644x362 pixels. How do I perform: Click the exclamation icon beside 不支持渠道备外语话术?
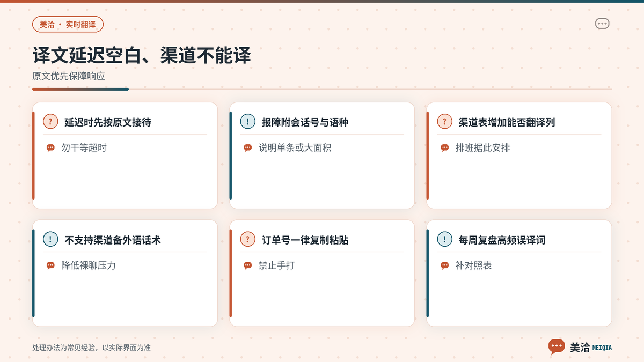coord(50,240)
